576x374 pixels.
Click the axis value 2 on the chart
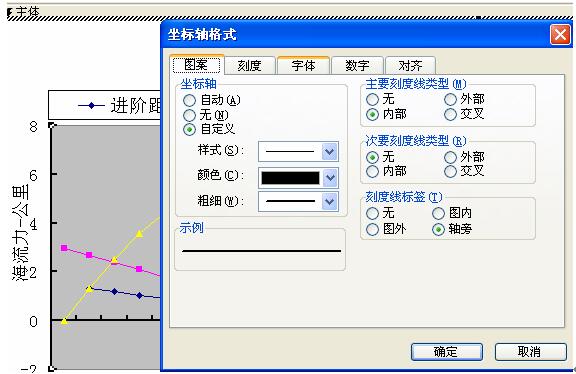(x=33, y=273)
